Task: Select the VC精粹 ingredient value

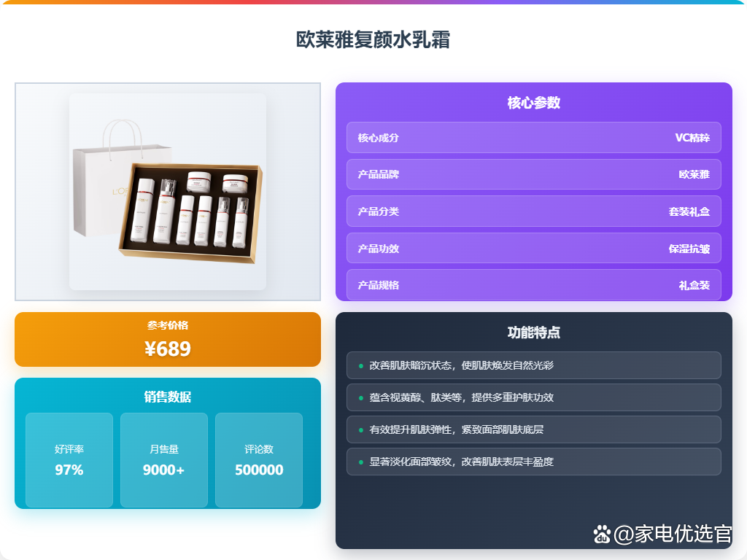Action: pos(692,138)
